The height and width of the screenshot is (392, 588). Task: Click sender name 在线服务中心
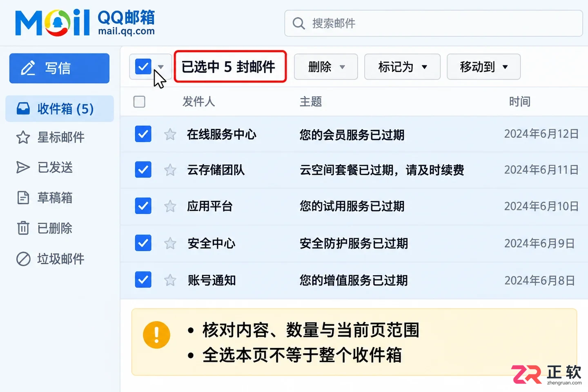[222, 134]
